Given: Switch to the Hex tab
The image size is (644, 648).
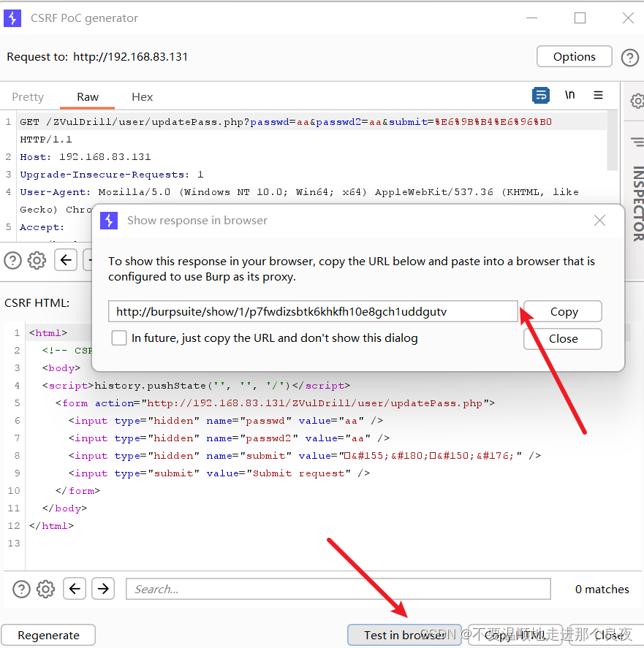Looking at the screenshot, I should [x=143, y=96].
